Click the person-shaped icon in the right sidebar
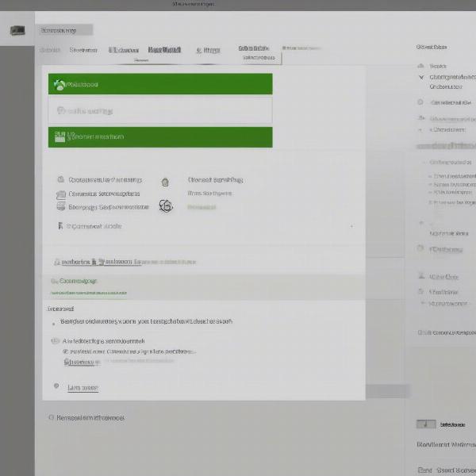Viewport: 476px width, 476px height. coord(421,276)
